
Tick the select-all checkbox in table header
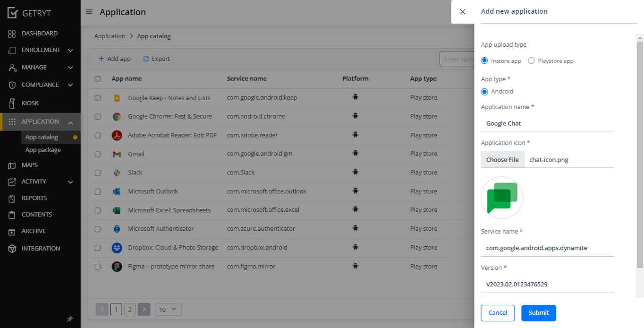pyautogui.click(x=98, y=79)
